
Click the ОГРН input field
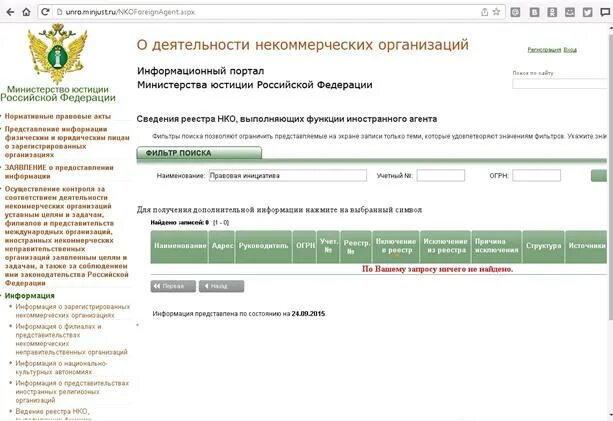536,176
